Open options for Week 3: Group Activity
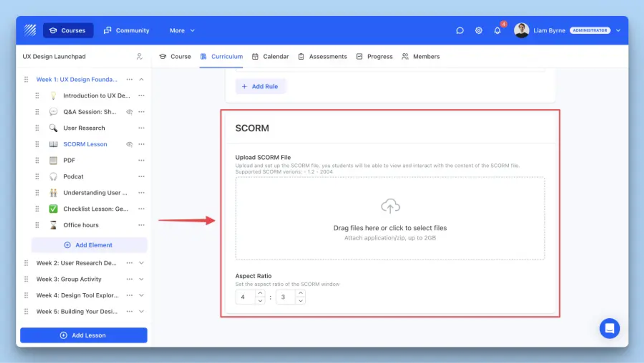Image resolution: width=644 pixels, height=363 pixels. tap(129, 279)
